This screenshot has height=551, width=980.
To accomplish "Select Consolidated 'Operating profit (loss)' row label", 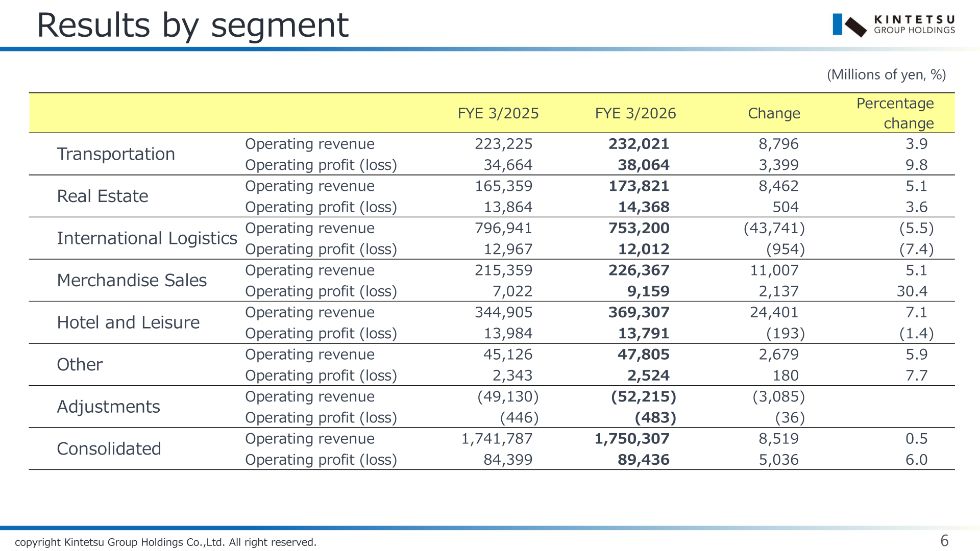I will click(x=321, y=460).
